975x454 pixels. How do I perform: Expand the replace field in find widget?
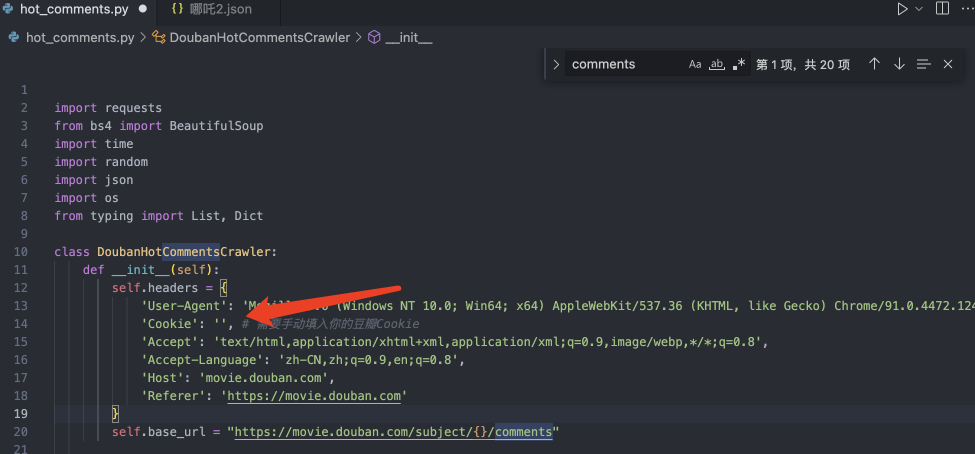556,64
